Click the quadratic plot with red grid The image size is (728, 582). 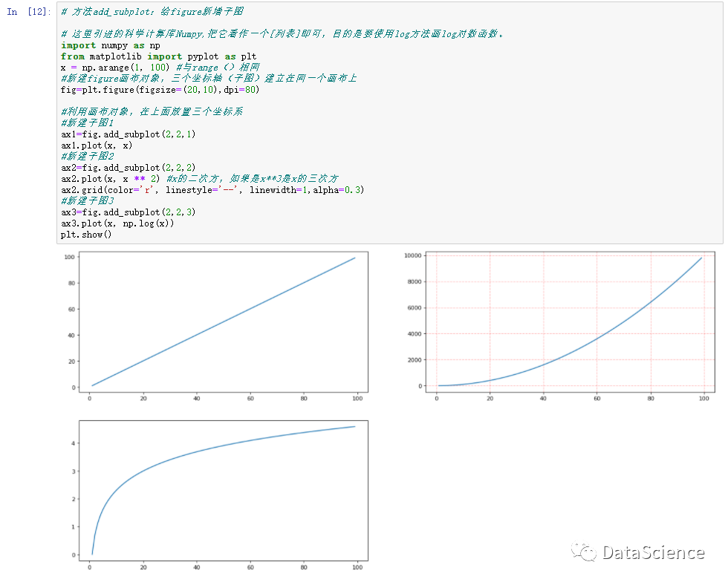[571, 322]
